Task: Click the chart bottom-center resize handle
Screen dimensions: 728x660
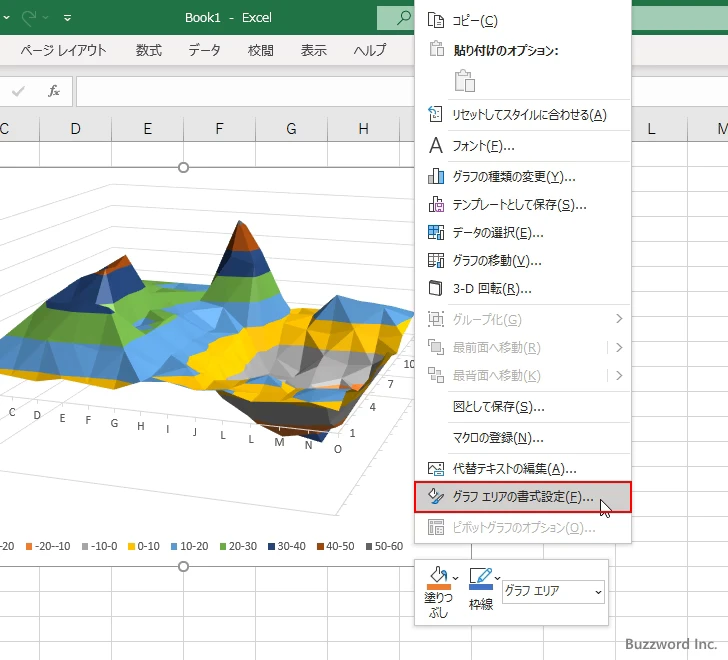Action: coord(183,566)
